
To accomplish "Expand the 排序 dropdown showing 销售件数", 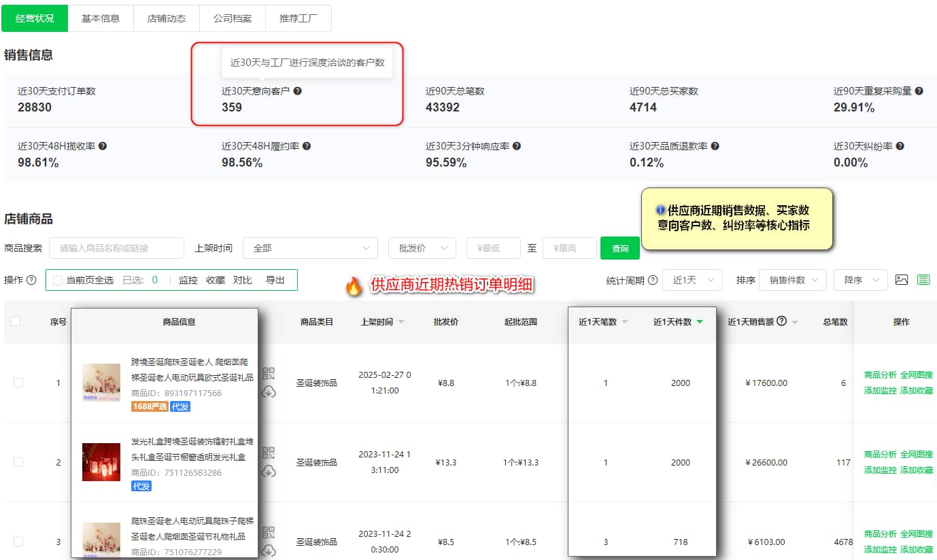I will coord(792,279).
